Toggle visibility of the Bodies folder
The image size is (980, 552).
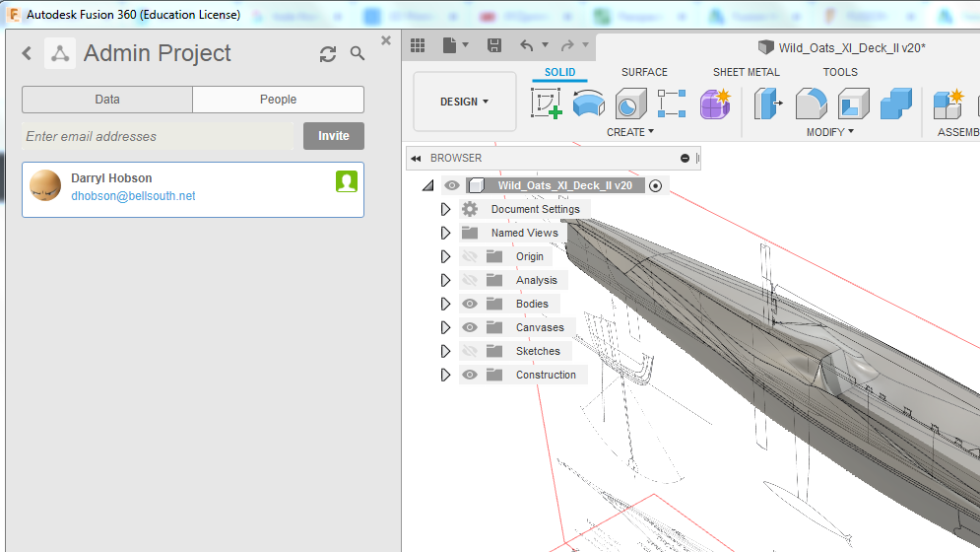(x=470, y=304)
